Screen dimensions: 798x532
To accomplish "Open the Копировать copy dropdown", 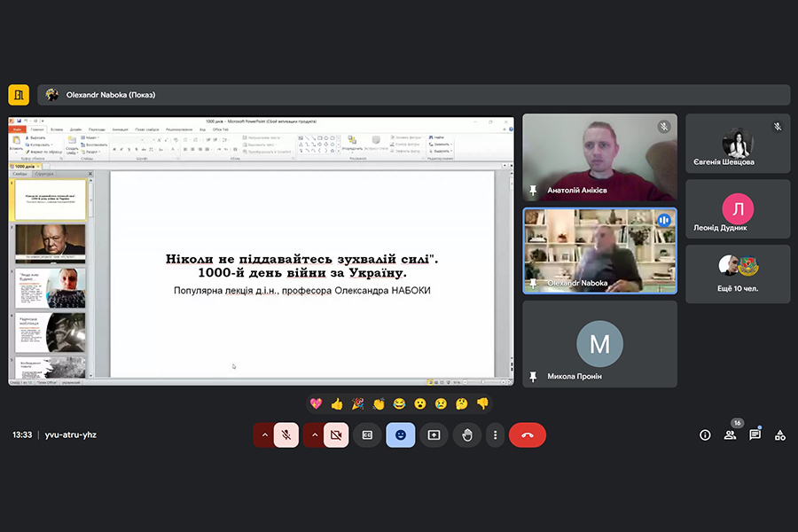I will tap(39, 145).
